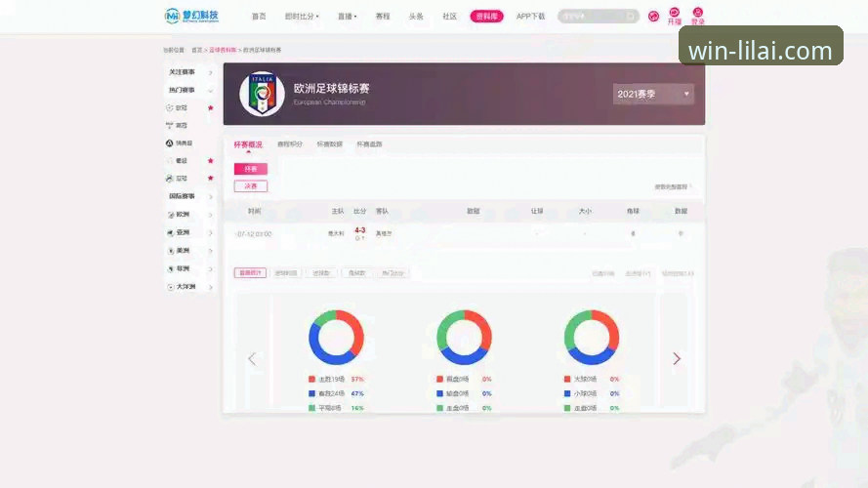Click the round pink icon beside search
868x488 pixels.
[653, 16]
